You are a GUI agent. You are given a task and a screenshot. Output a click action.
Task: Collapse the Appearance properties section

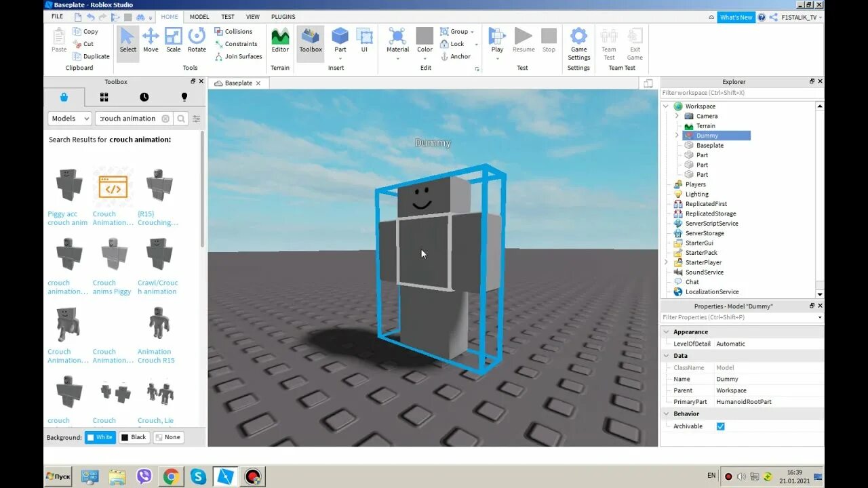[666, 332]
